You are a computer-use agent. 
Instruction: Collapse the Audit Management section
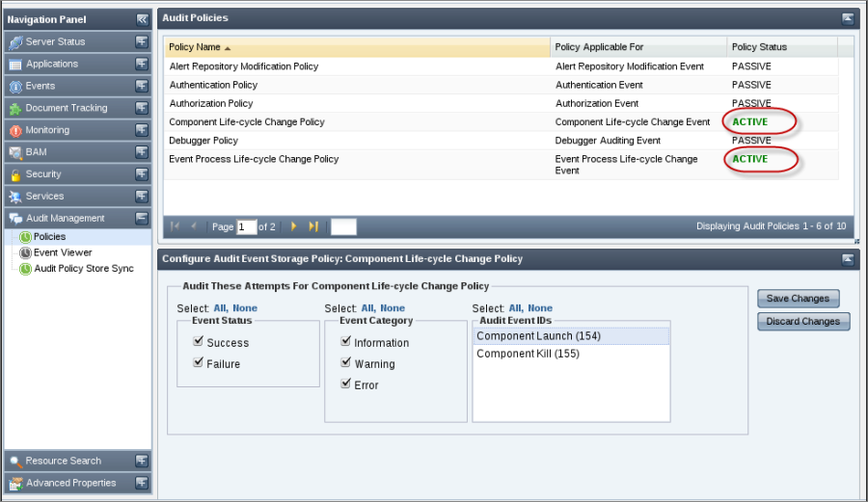click(142, 219)
